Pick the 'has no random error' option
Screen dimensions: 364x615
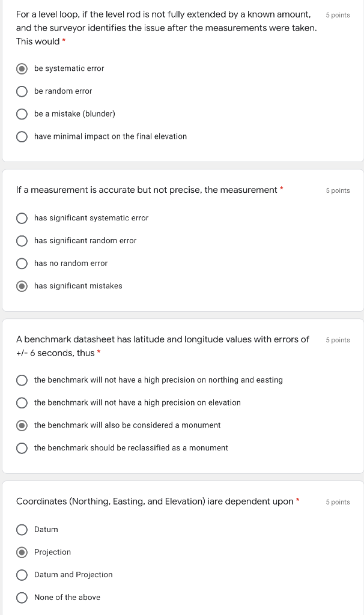pyautogui.click(x=22, y=264)
